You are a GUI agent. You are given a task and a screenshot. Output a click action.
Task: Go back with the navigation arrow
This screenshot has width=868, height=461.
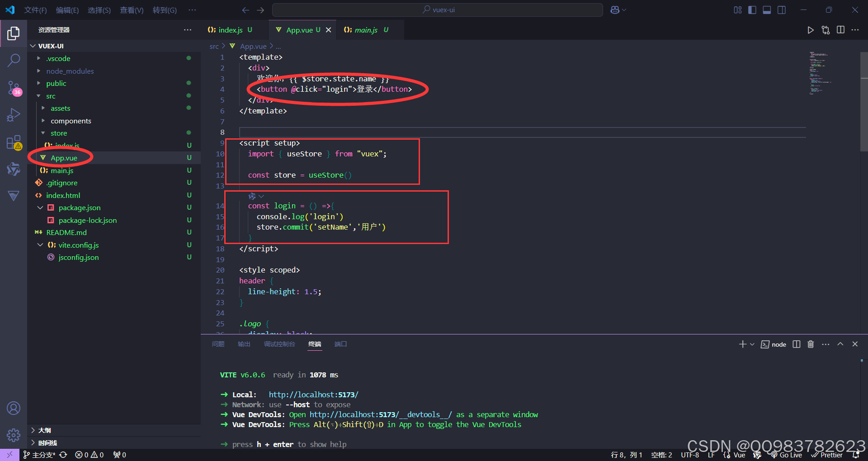click(x=245, y=10)
